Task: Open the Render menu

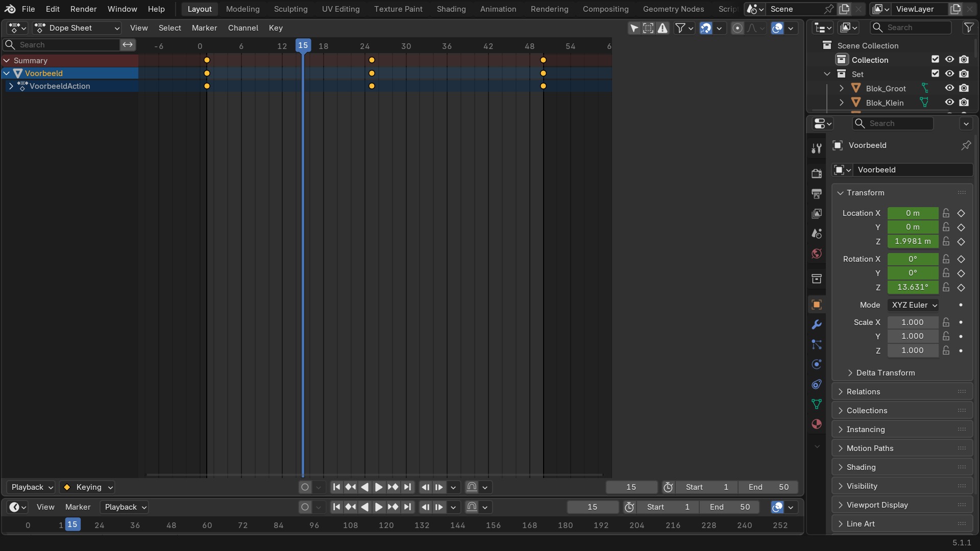Action: pos(83,9)
